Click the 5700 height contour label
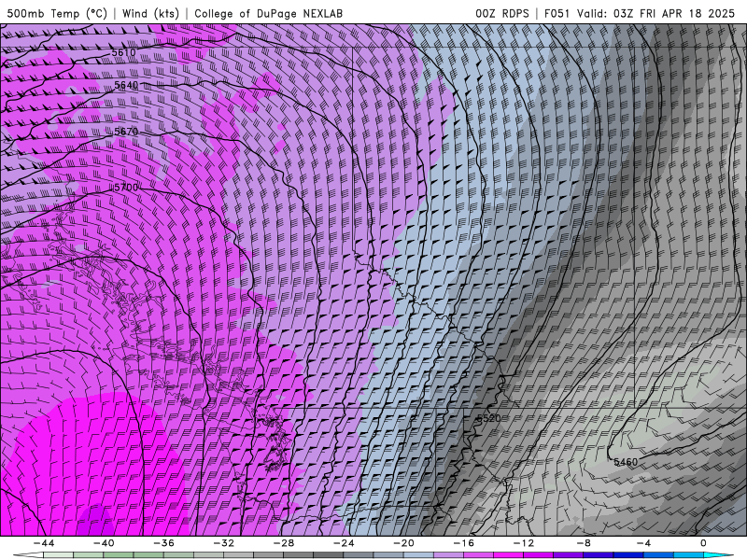This screenshot has height=560, width=747. point(126,188)
